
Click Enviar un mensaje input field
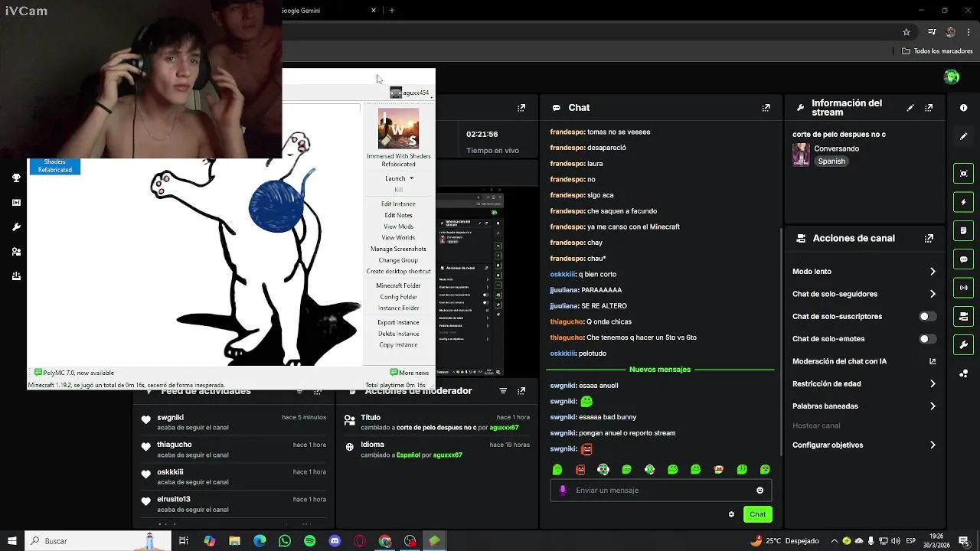tap(661, 491)
